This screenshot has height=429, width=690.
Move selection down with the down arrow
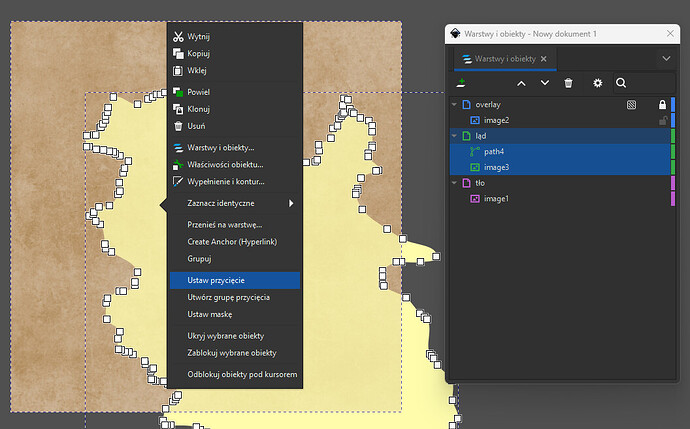[x=544, y=83]
